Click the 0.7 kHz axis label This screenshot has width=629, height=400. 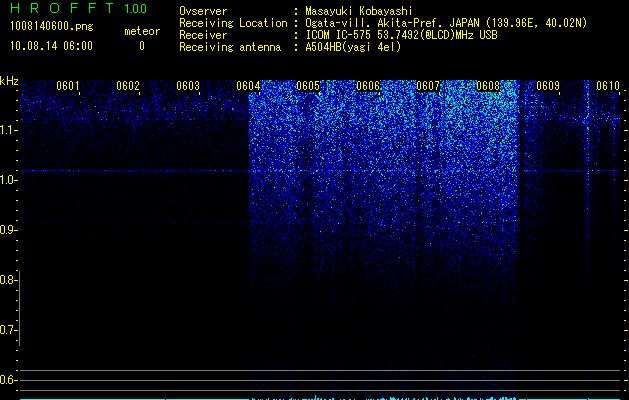(8, 330)
